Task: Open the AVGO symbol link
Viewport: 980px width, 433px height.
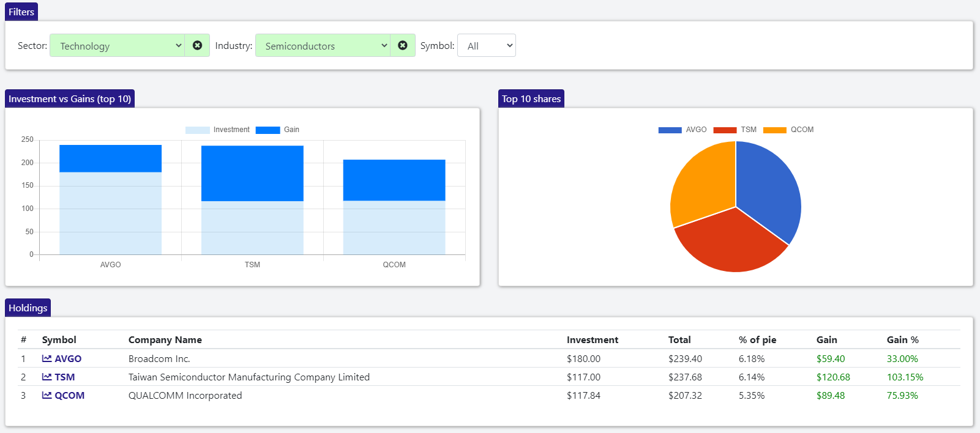Action: click(x=68, y=359)
